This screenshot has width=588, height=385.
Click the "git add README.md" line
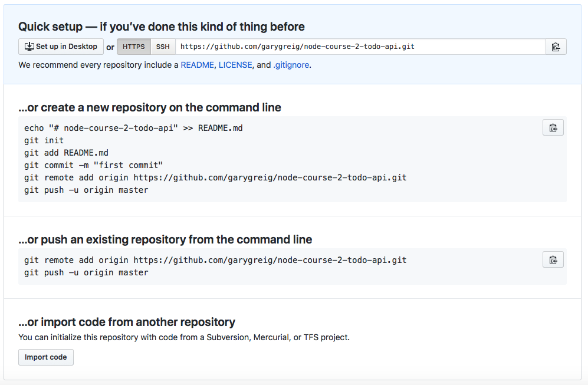pyautogui.click(x=67, y=153)
